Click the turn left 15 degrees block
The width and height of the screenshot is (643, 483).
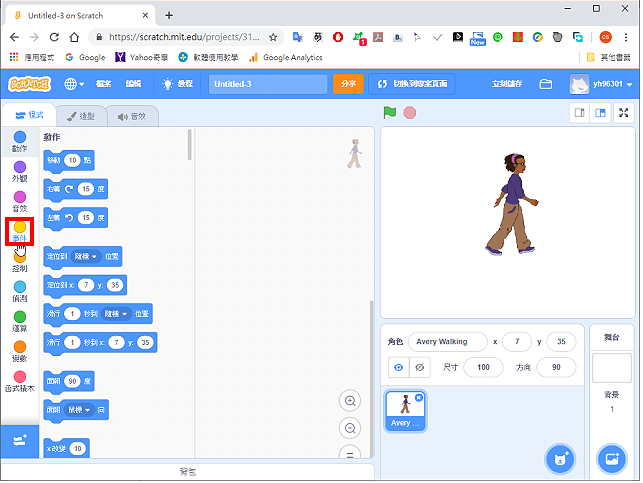(75, 218)
